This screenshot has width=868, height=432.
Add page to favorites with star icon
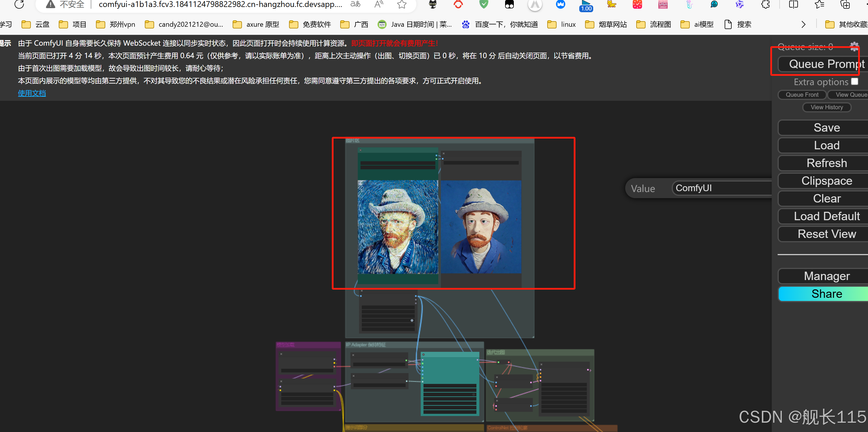[x=402, y=4]
